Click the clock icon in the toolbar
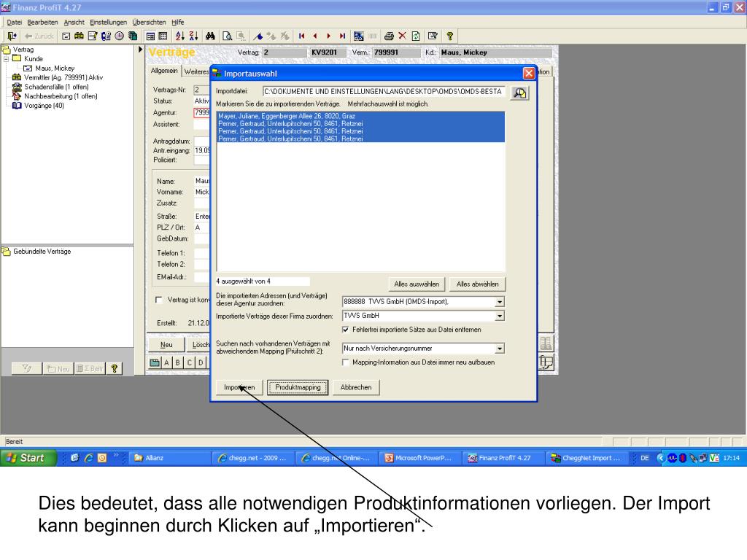 pos(119,36)
